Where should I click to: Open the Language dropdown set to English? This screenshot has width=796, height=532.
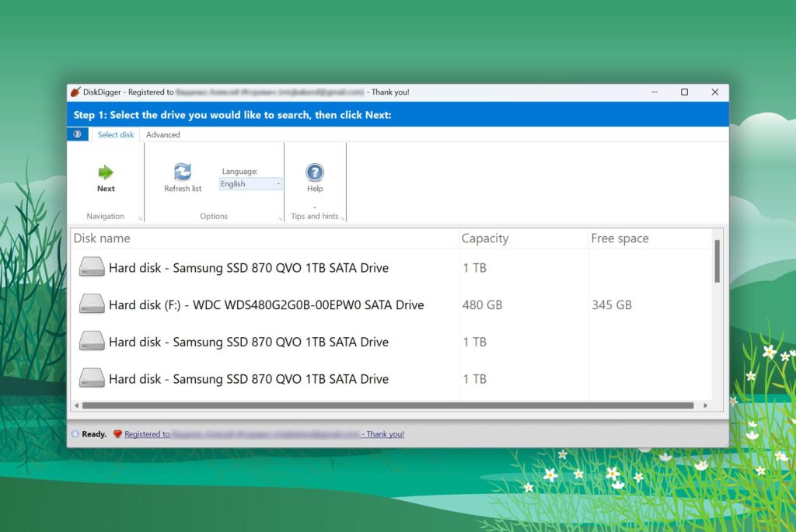click(251, 184)
